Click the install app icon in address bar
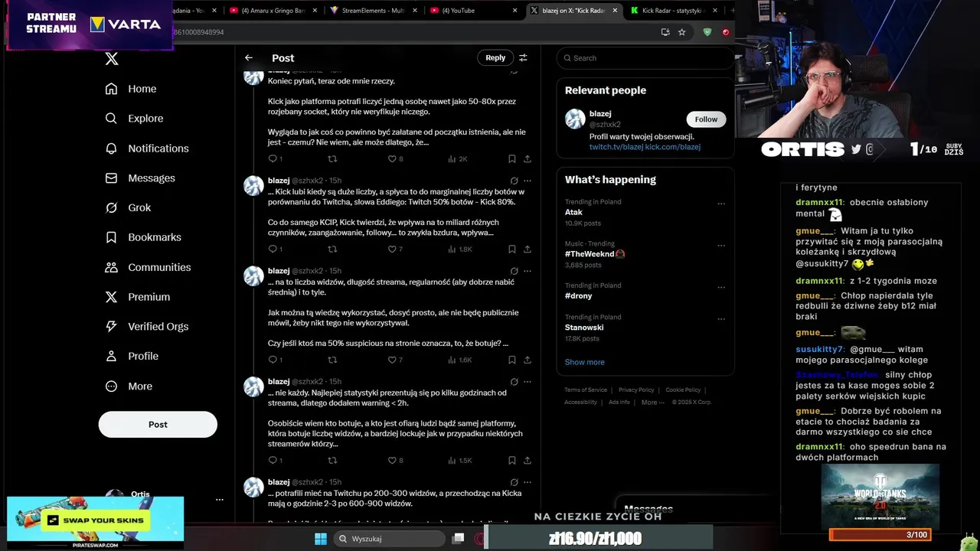 click(665, 32)
